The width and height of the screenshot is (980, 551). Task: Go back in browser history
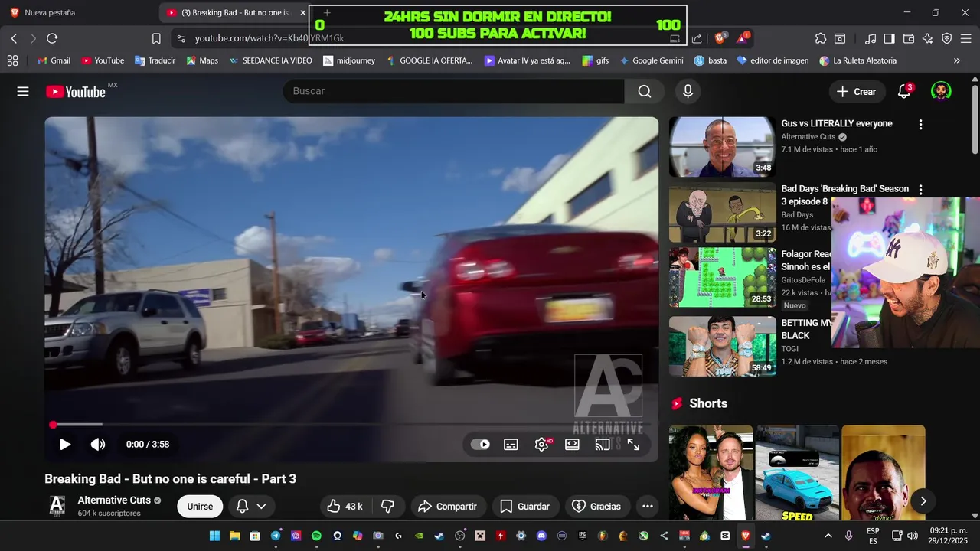14,38
